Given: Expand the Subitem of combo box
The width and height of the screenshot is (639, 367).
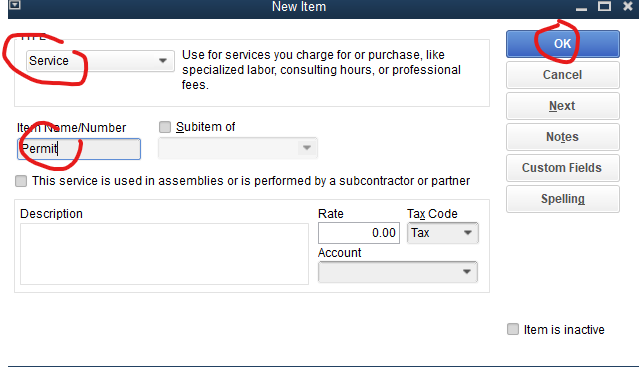Looking at the screenshot, I should 307,148.
